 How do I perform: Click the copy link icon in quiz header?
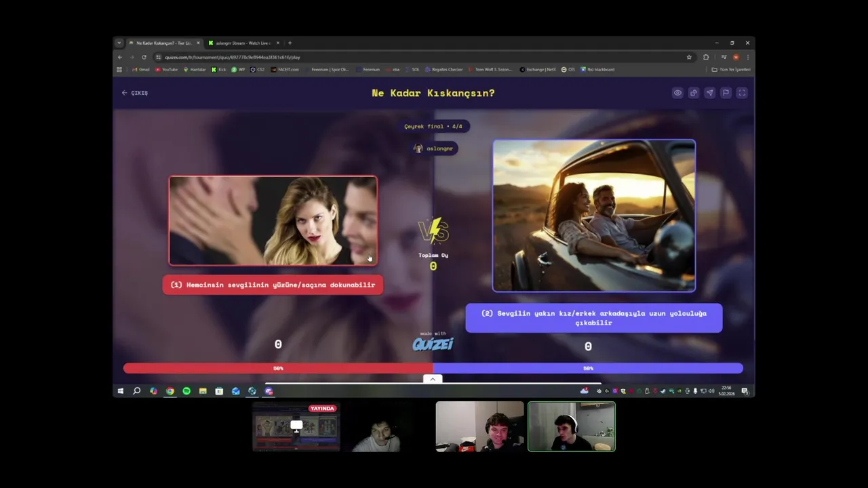(x=694, y=93)
